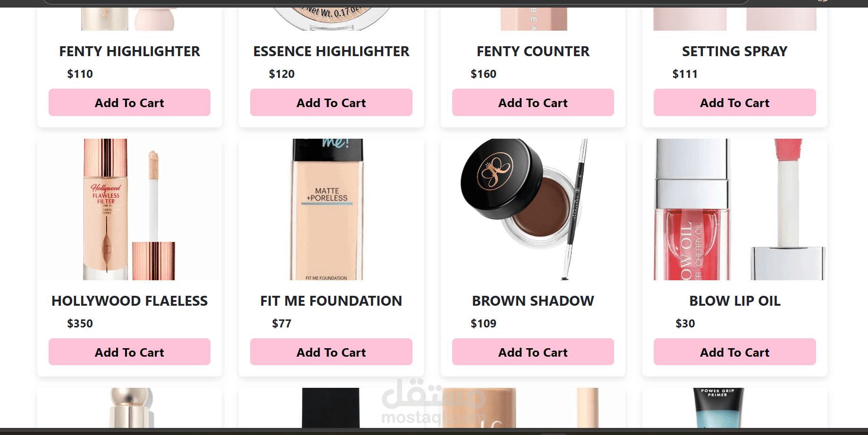Open brown shadow pot product image
868x435 pixels.
(x=533, y=209)
